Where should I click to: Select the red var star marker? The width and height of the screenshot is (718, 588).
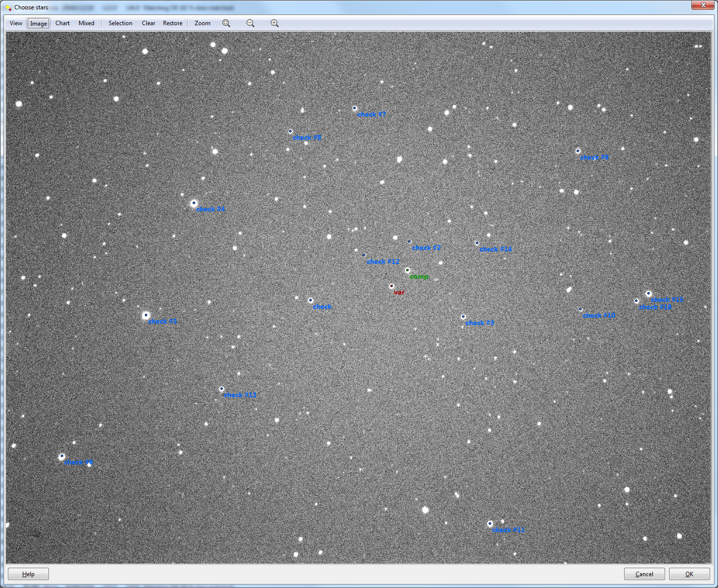click(391, 286)
